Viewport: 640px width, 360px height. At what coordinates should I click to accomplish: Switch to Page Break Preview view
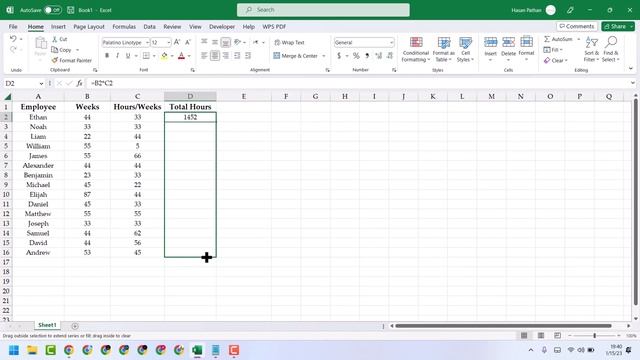[x=558, y=336]
